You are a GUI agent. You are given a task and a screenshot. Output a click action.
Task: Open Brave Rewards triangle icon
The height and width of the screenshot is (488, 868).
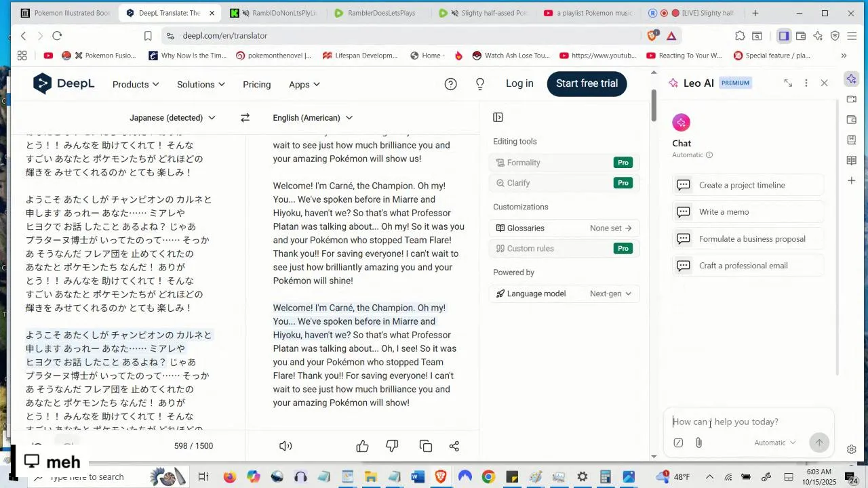[x=671, y=36]
